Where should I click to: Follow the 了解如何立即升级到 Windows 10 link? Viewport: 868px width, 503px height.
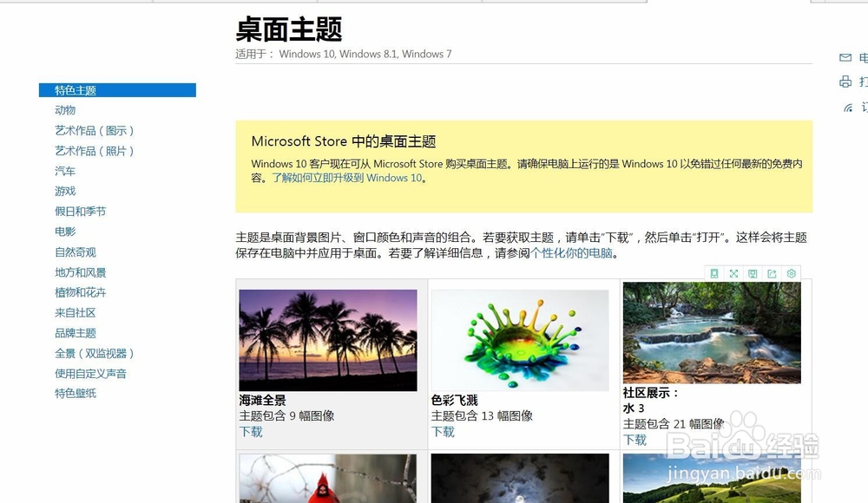pos(346,178)
